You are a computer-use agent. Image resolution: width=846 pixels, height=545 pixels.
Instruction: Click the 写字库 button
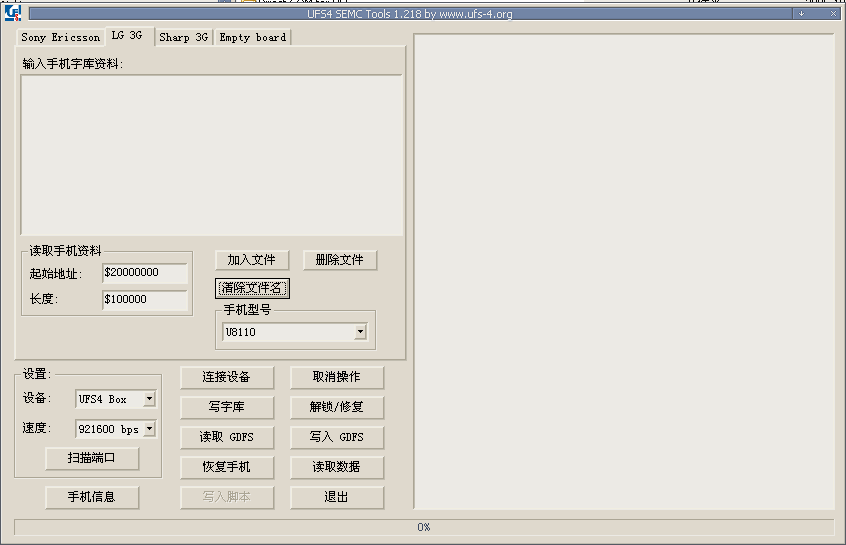(226, 407)
